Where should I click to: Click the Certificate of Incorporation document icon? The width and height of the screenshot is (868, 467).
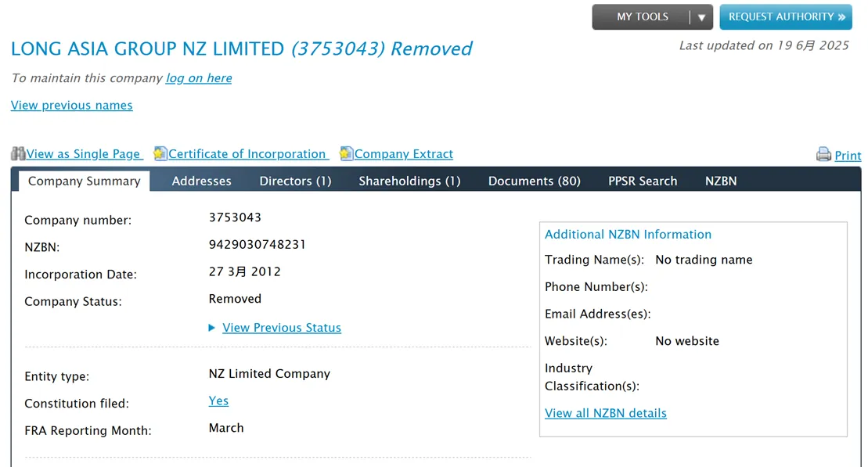(160, 154)
